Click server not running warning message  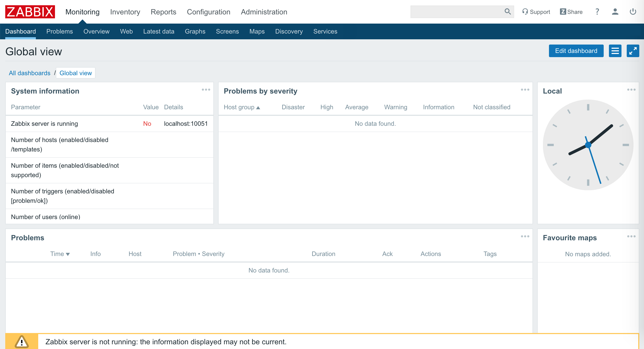point(166,342)
